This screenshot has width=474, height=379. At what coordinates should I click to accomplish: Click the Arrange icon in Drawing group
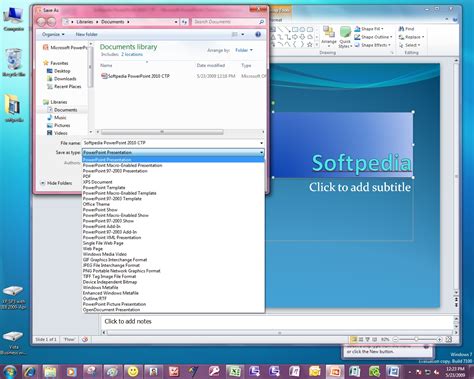329,32
